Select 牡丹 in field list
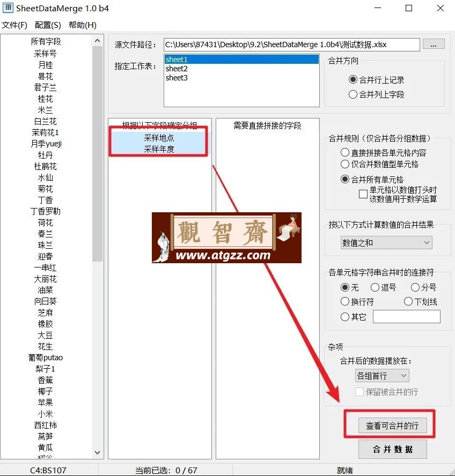Viewport: 455px width, 476px height. 46,155
